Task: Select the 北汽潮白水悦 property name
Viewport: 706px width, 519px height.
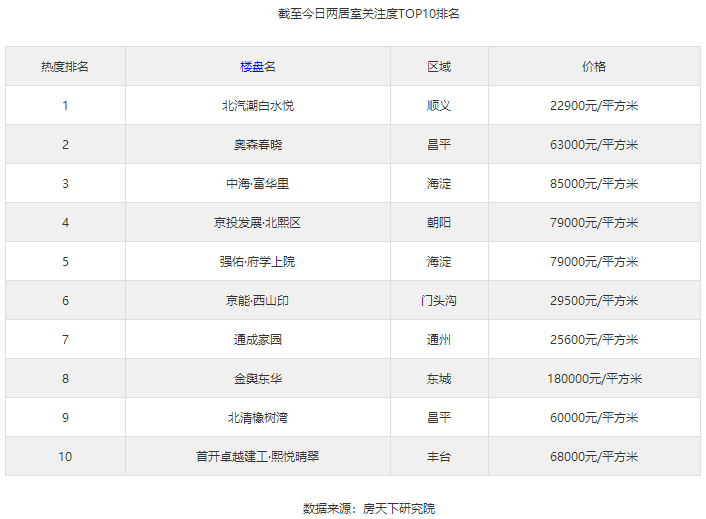Action: (258, 106)
